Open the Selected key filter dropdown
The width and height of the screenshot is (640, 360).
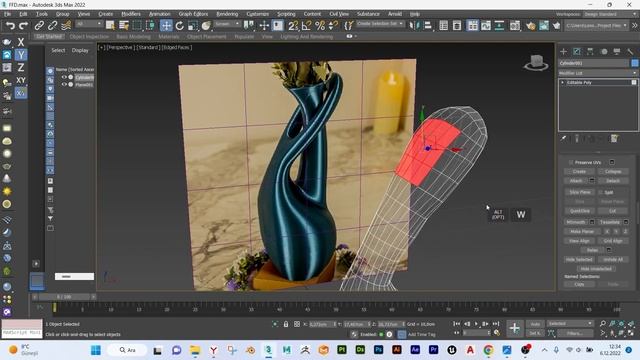[570, 324]
